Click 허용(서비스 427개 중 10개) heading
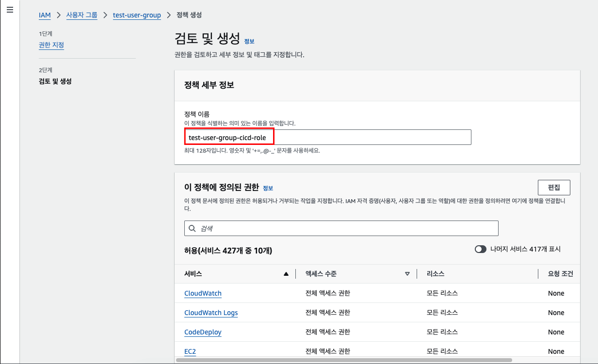Viewport: 598px width, 364px height. pos(228,251)
